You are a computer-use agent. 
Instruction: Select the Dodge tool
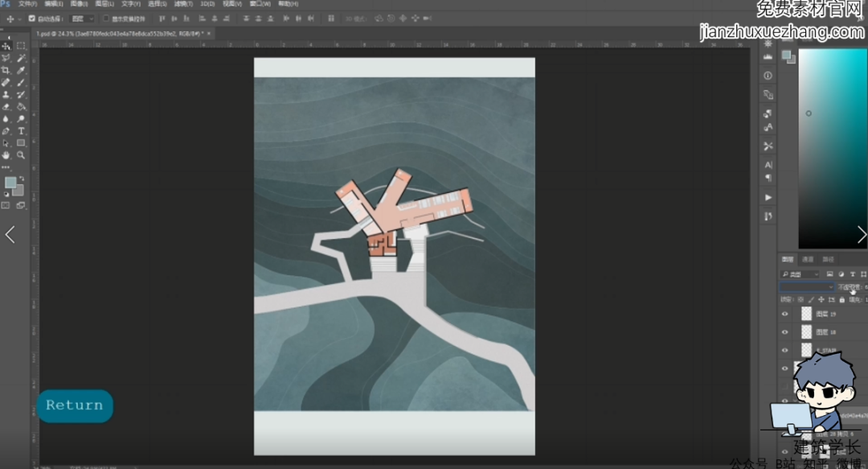click(21, 119)
